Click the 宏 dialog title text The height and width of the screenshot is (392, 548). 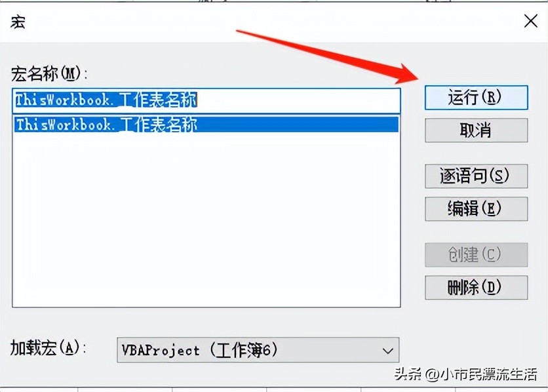(18, 22)
